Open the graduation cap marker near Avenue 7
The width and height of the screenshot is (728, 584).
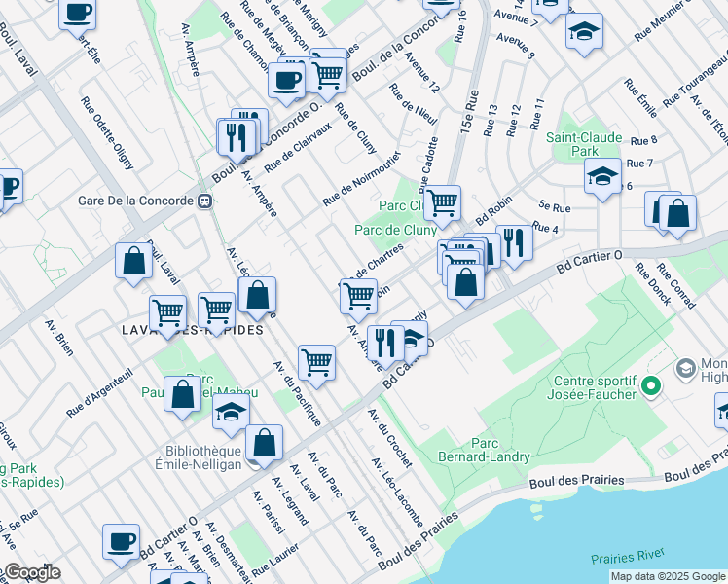(585, 35)
